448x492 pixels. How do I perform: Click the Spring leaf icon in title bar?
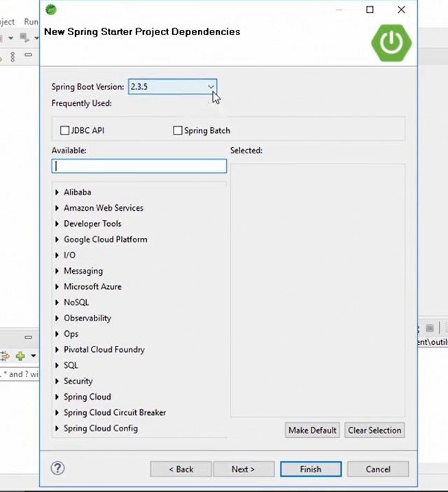click(51, 10)
